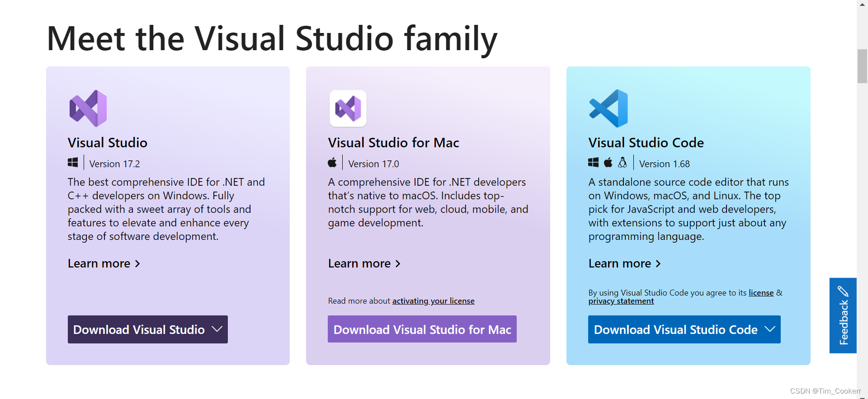Open Learn more under Visual Studio Code
Image resolution: width=868 pixels, height=399 pixels.
click(x=625, y=263)
